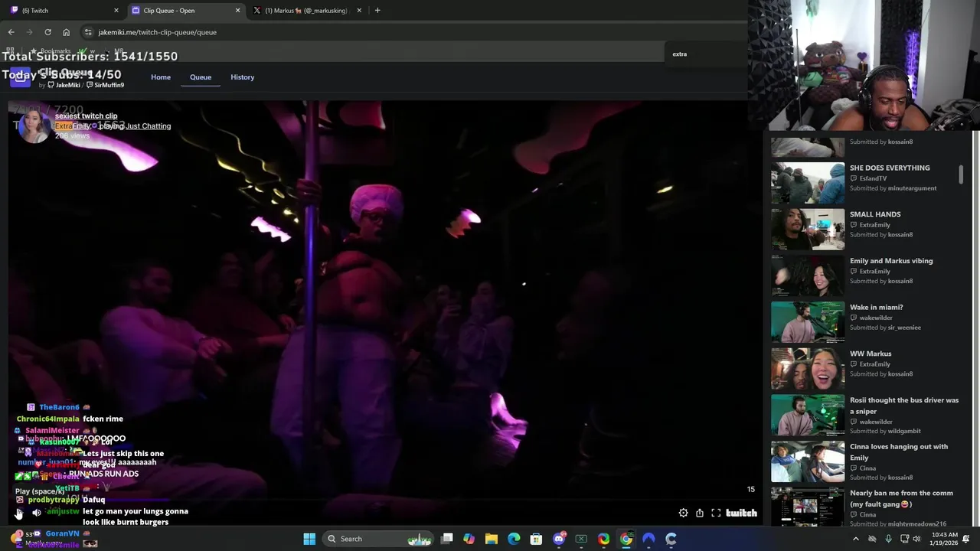
Task: Open Nearly ban me clip thumbnail
Action: [x=808, y=507]
